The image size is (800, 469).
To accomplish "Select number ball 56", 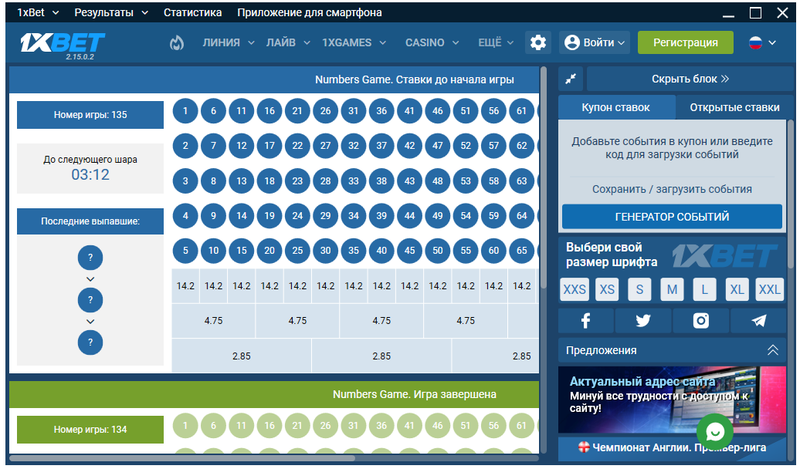I will coord(494,111).
